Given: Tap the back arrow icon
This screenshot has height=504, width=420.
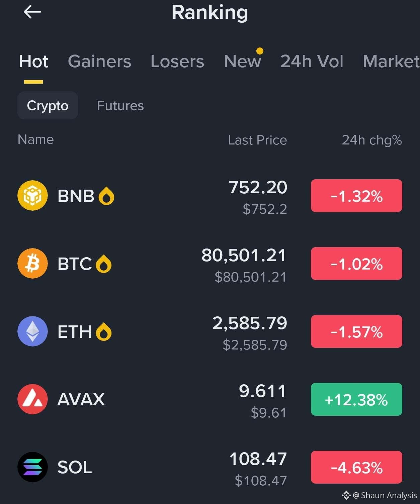Looking at the screenshot, I should (x=32, y=12).
